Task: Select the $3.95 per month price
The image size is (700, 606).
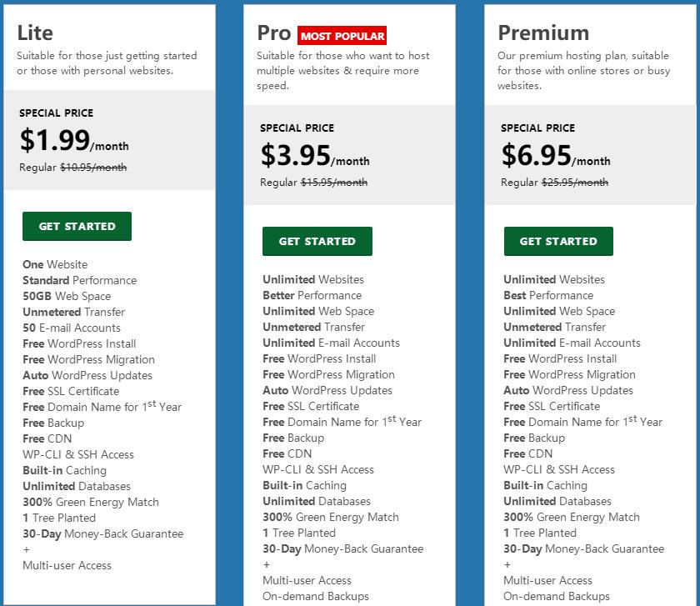Action: tap(295, 155)
